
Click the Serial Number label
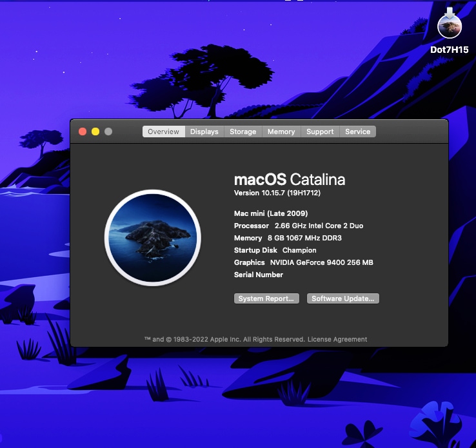(259, 275)
